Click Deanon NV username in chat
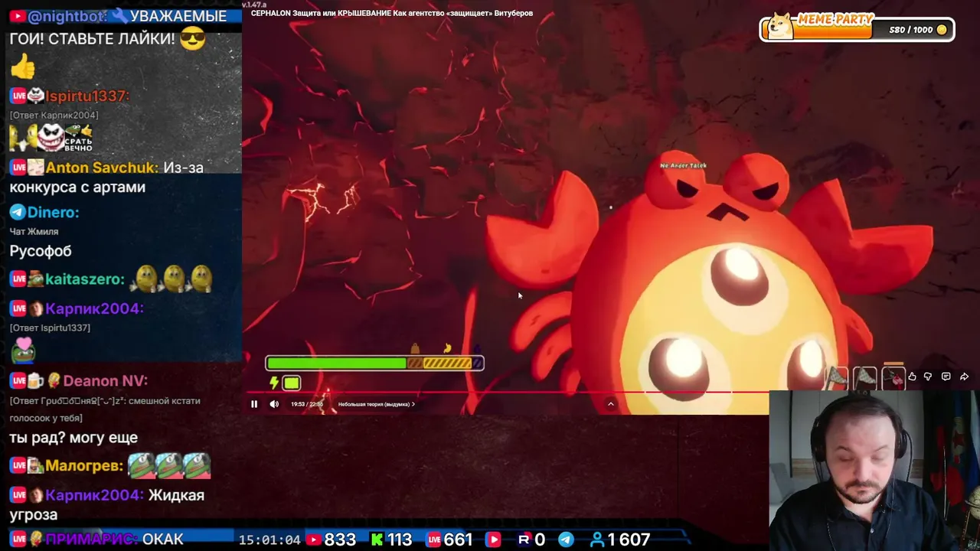Viewport: 980px width, 551px height. click(106, 381)
